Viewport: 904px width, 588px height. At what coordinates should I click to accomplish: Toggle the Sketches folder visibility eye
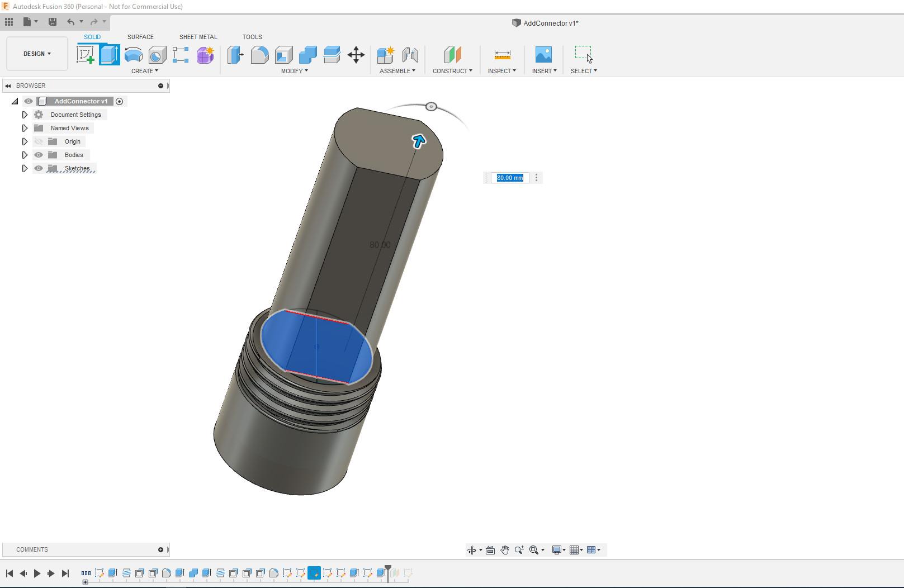39,168
